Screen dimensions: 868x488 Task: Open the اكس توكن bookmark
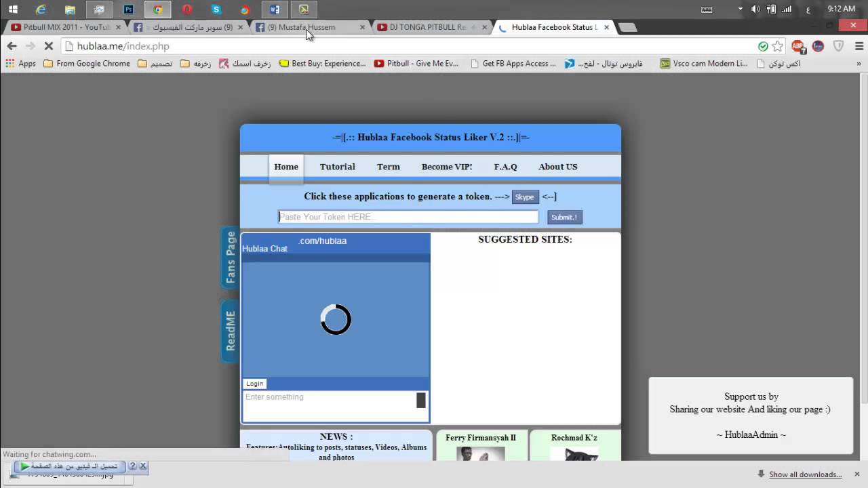(778, 63)
